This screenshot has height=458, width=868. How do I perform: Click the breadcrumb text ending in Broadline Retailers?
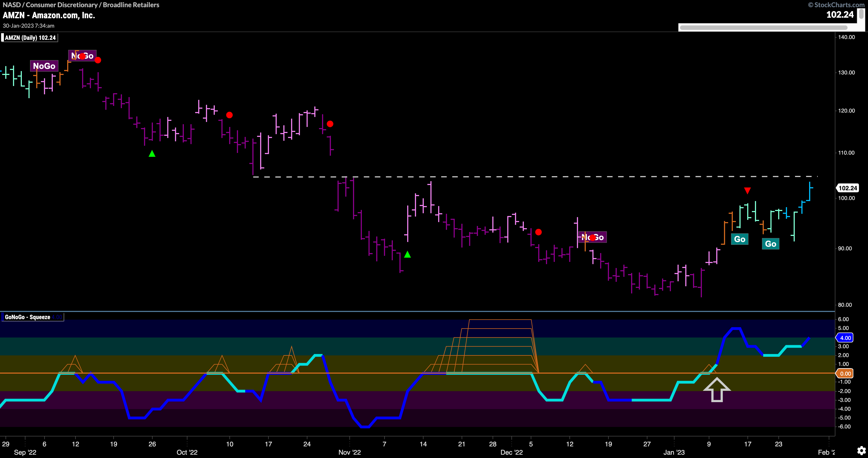click(81, 5)
